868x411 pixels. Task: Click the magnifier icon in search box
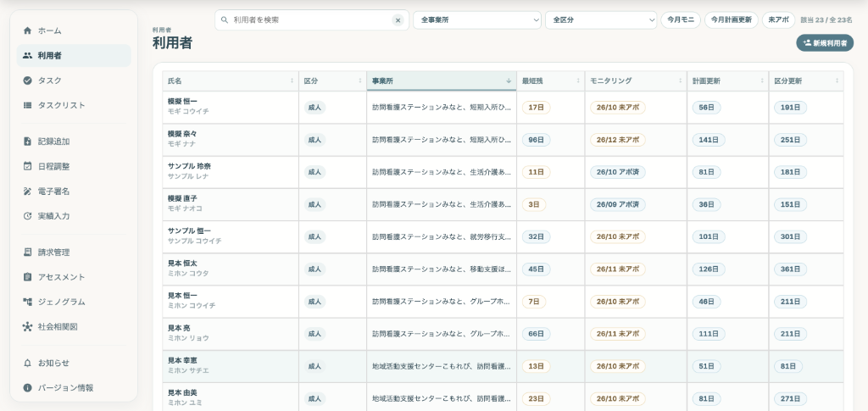point(224,19)
